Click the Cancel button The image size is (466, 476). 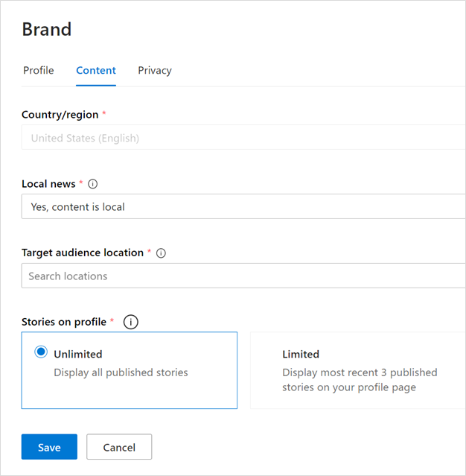(119, 447)
